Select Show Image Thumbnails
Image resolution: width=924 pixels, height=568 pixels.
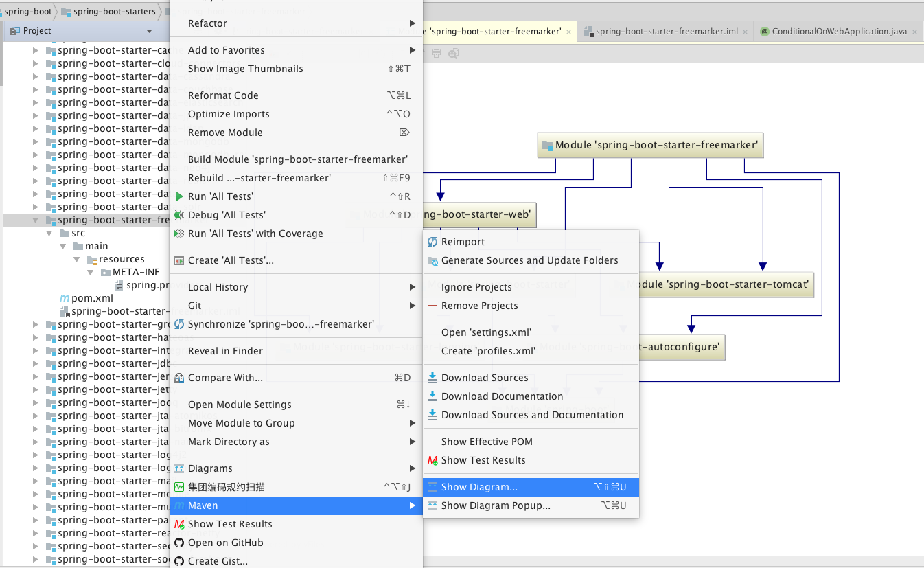296,69
